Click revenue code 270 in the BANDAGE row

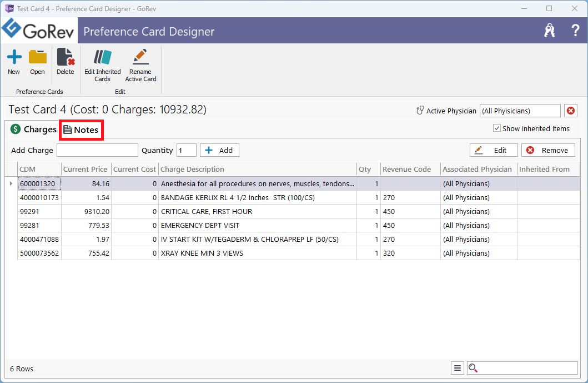coord(389,197)
